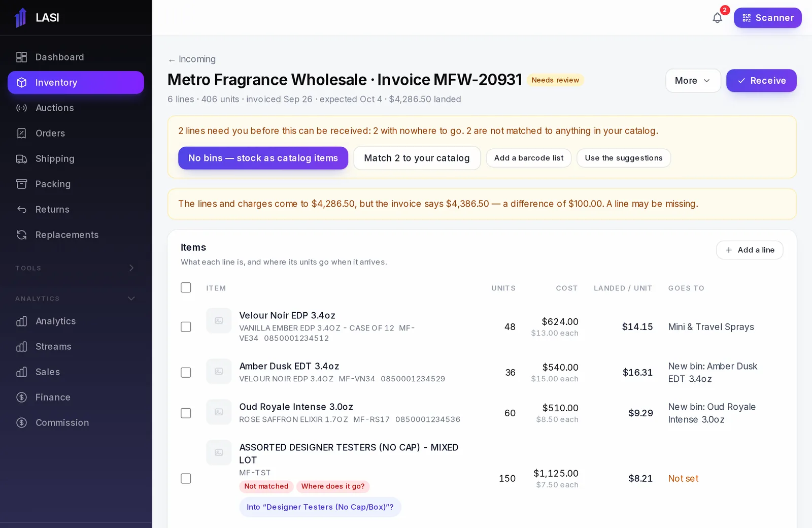Click the GOES TO column header
Viewport: 812px width, 528px height.
click(x=686, y=288)
